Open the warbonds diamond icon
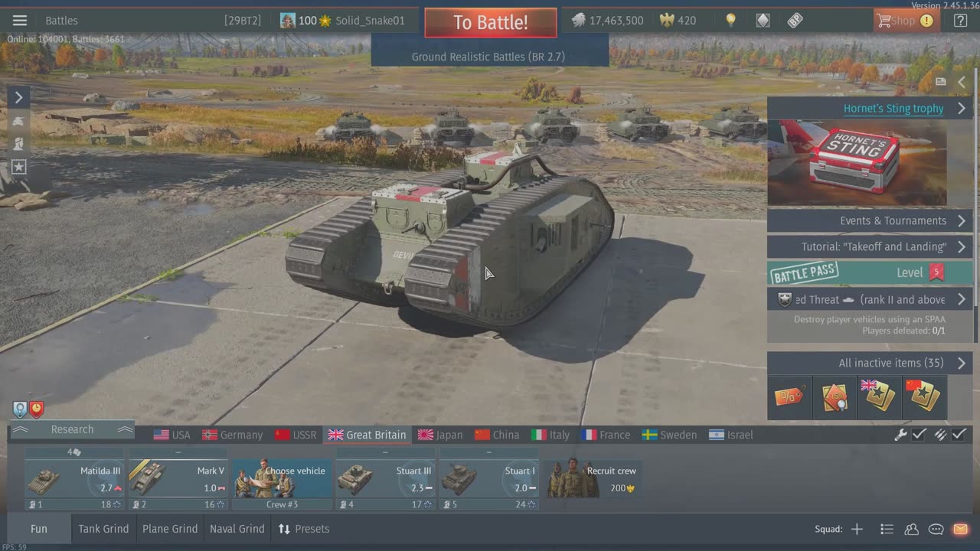980x551 pixels. coord(763,21)
